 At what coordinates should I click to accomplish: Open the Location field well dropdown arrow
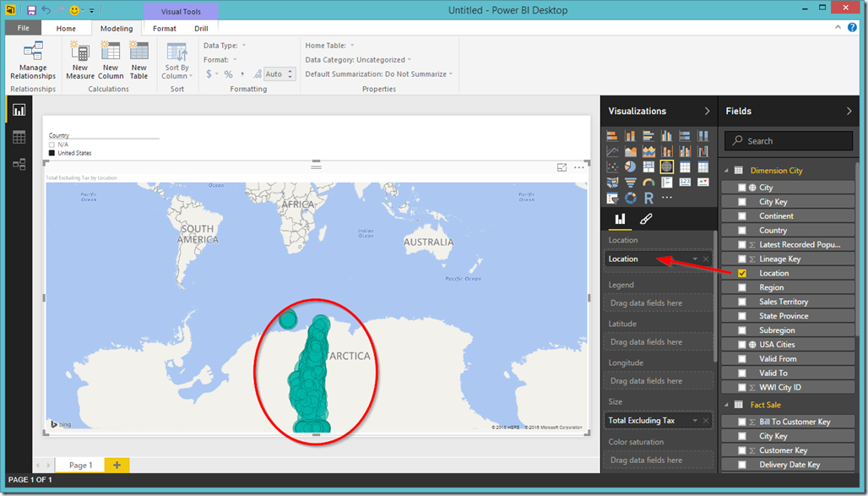point(695,259)
